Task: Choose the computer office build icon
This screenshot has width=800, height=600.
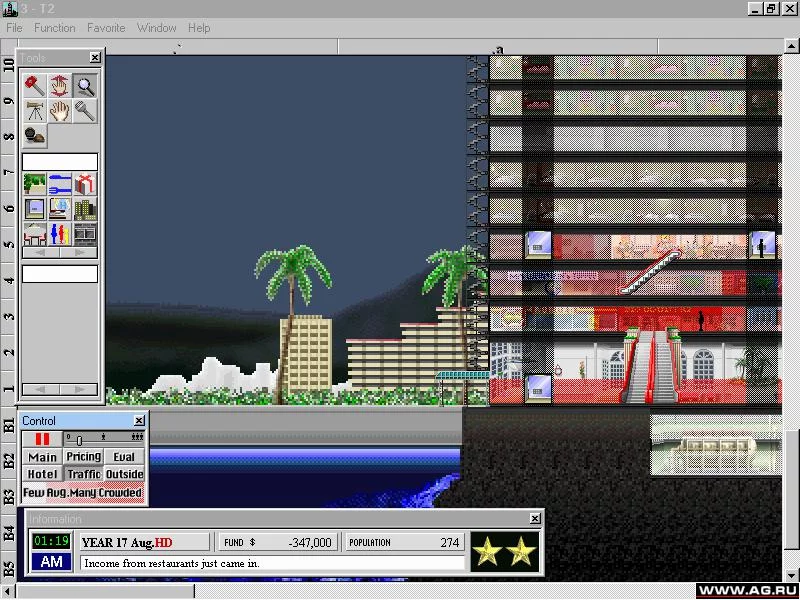Action: tap(60, 209)
